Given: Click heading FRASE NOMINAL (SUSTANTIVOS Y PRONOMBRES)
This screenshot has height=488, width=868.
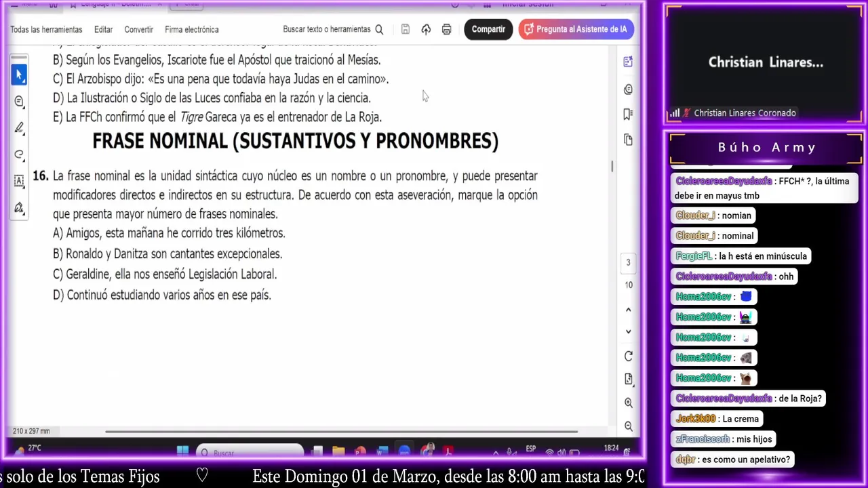Looking at the screenshot, I should click(295, 141).
